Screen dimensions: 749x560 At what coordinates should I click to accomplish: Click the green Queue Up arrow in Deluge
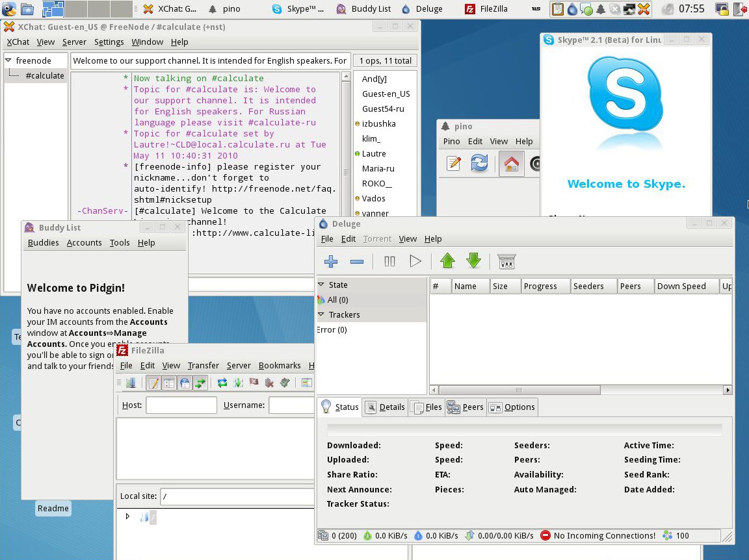point(447,261)
